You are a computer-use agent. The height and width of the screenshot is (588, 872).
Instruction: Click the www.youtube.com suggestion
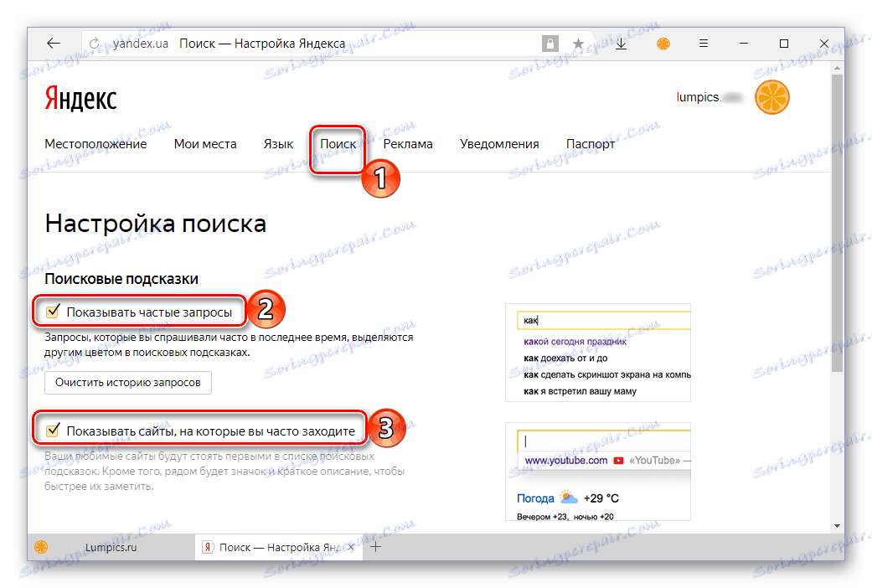point(566,461)
